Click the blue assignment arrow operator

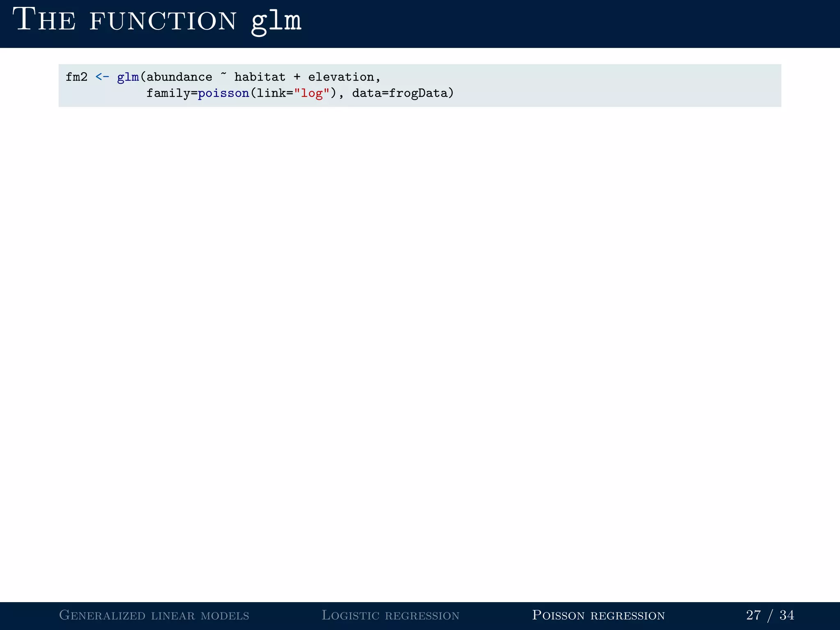pyautogui.click(x=102, y=77)
